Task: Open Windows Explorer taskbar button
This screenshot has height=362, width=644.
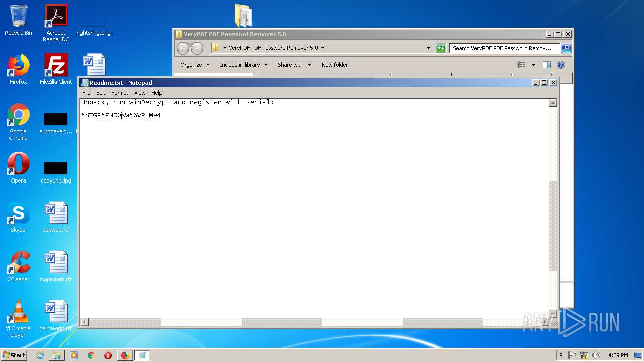Action: pos(57,355)
